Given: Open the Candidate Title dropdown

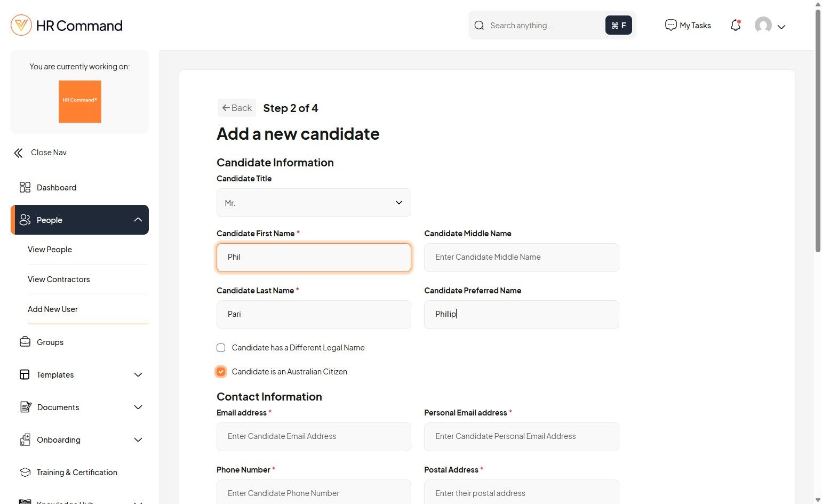Looking at the screenshot, I should click(314, 203).
